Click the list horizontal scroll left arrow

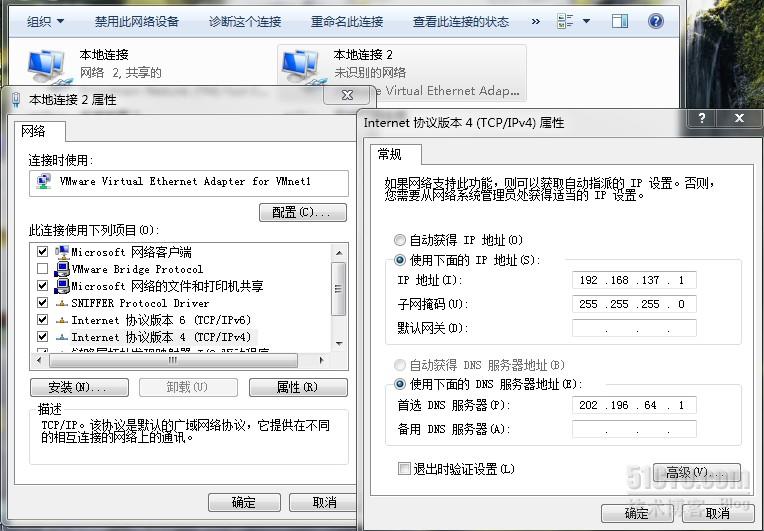pos(39,360)
